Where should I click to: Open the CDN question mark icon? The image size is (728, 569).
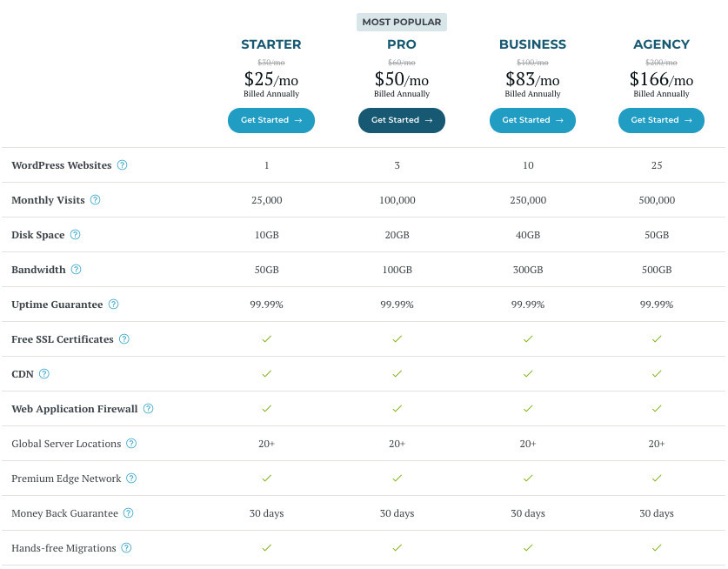coord(44,374)
